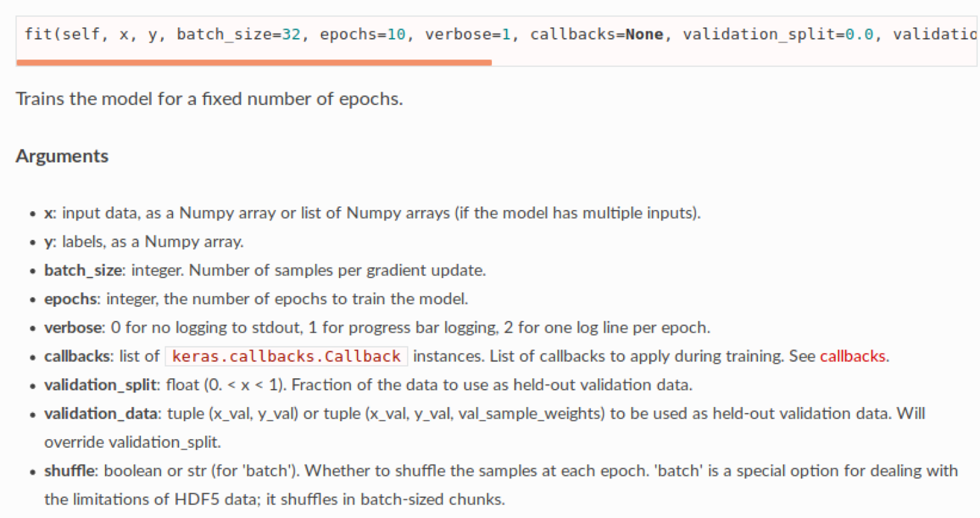The width and height of the screenshot is (980, 518).
Task: Click epochs=10 in the code signature
Action: [x=363, y=34]
